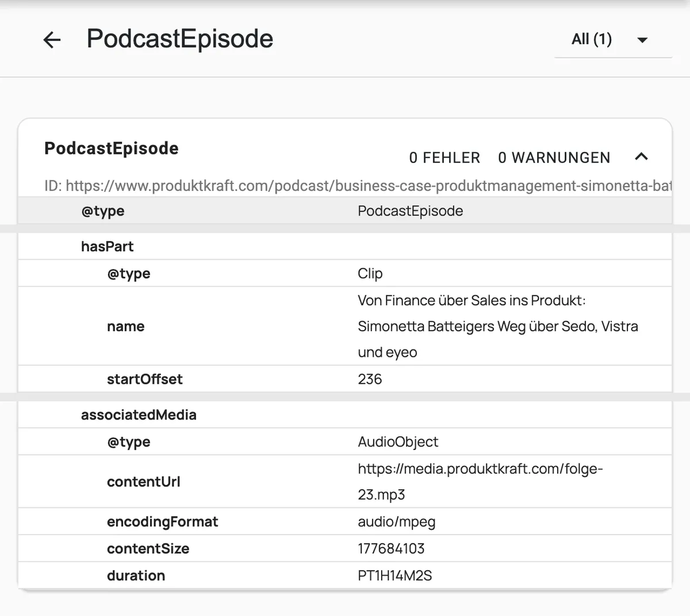Screen dimensions: 690x616
Task: Click the name property label
Action: pyautogui.click(x=126, y=326)
